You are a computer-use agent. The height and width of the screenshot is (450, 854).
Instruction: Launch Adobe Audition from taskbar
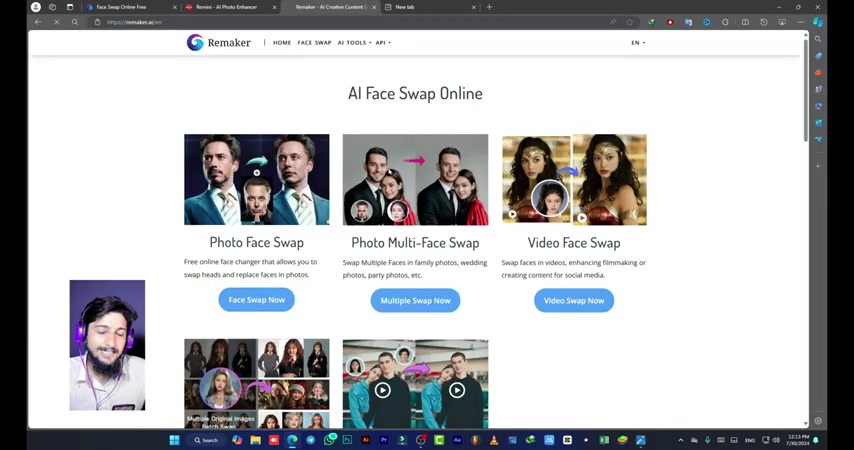tap(457, 440)
